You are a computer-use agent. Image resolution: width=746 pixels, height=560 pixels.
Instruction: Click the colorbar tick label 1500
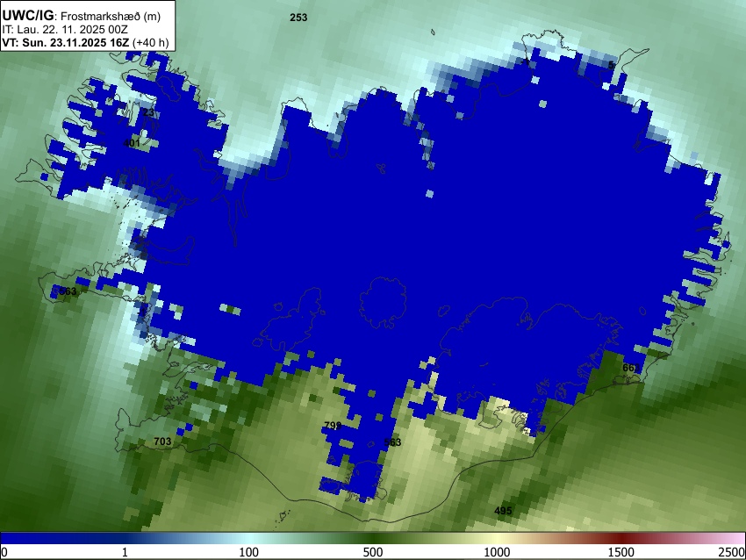(621, 552)
